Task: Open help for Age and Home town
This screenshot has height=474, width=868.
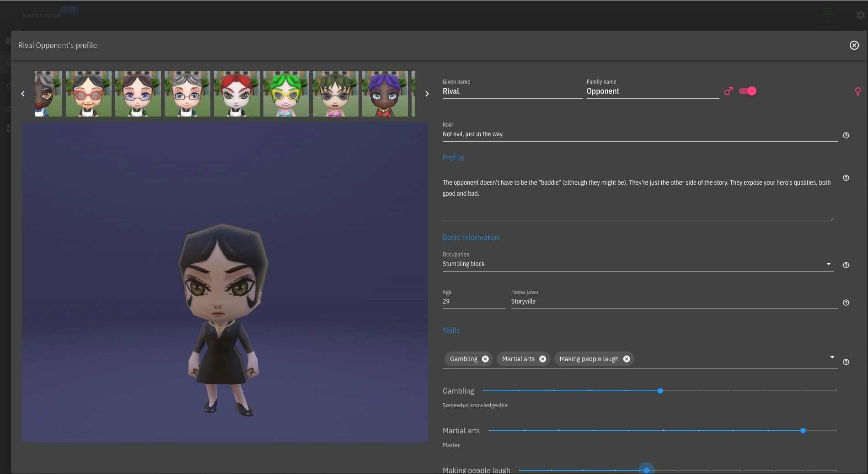Action: [846, 303]
